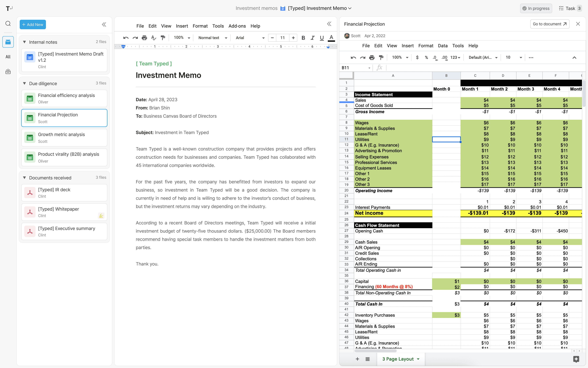The height and width of the screenshot is (368, 588).
Task: Click the B11 name box field
Action: [356, 68]
